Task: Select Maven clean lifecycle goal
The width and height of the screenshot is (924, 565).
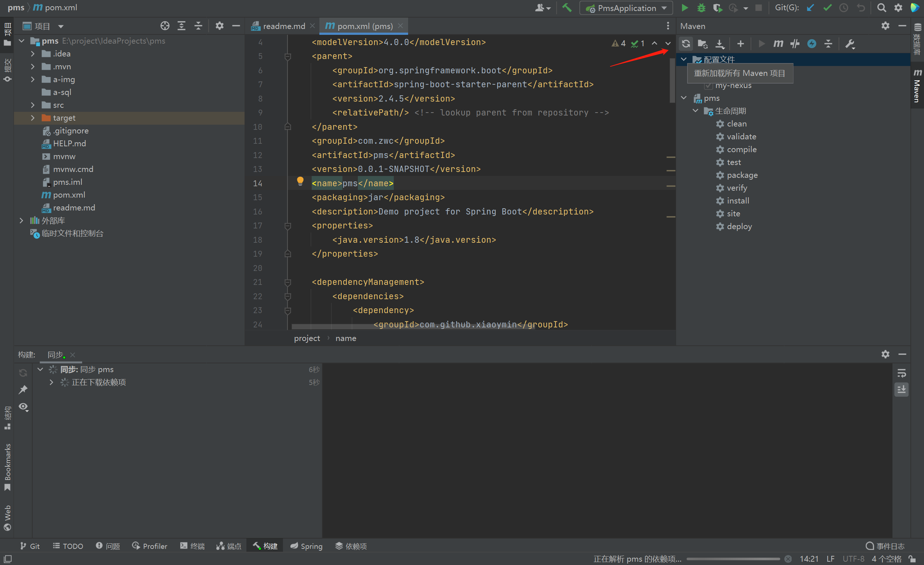Action: coord(736,124)
